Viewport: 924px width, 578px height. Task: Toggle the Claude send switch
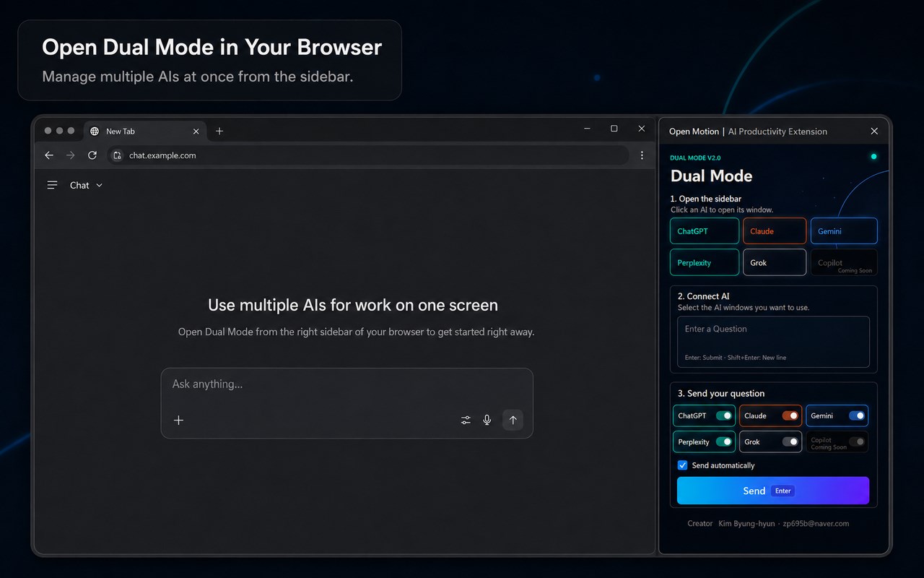tap(790, 416)
